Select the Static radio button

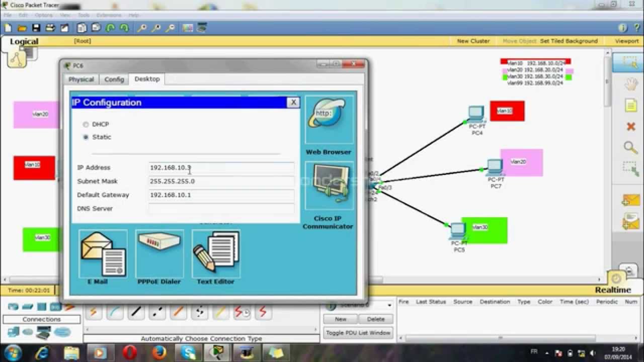coord(86,137)
